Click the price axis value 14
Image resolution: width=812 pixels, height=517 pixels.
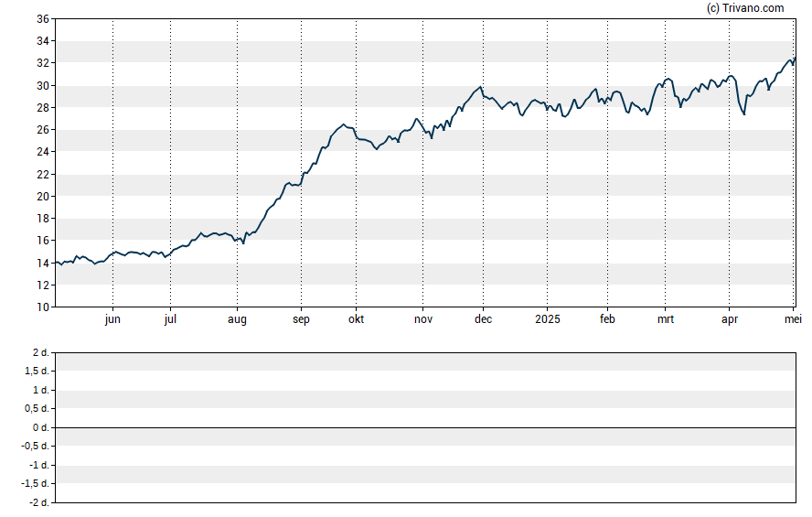(x=42, y=263)
